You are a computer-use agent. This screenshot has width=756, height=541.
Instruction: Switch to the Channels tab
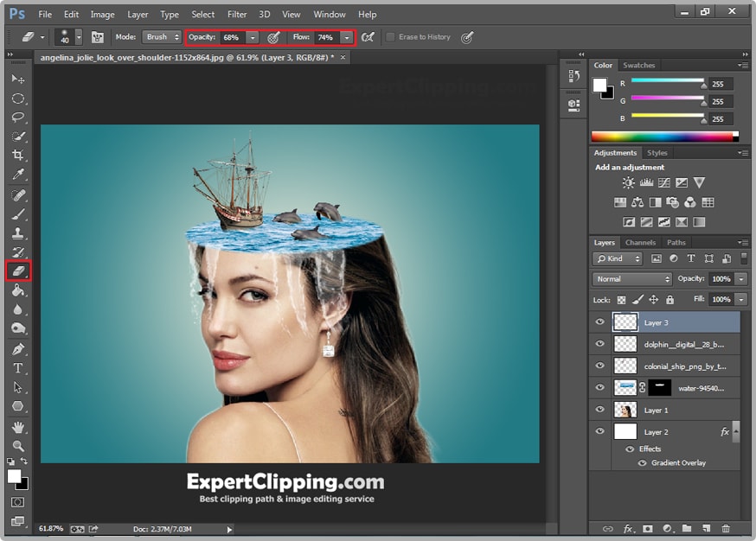(640, 243)
